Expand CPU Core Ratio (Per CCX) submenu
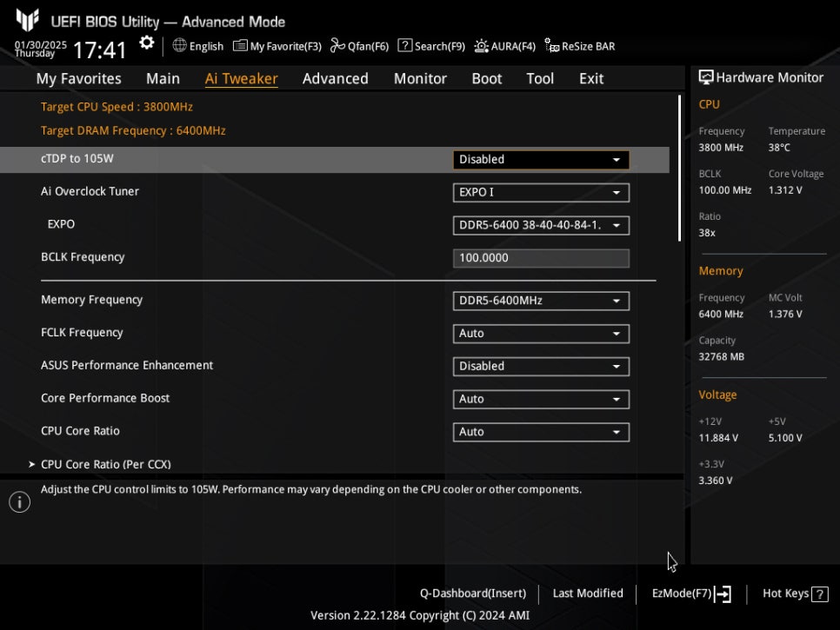Screen dimensions: 840x630 105,464
